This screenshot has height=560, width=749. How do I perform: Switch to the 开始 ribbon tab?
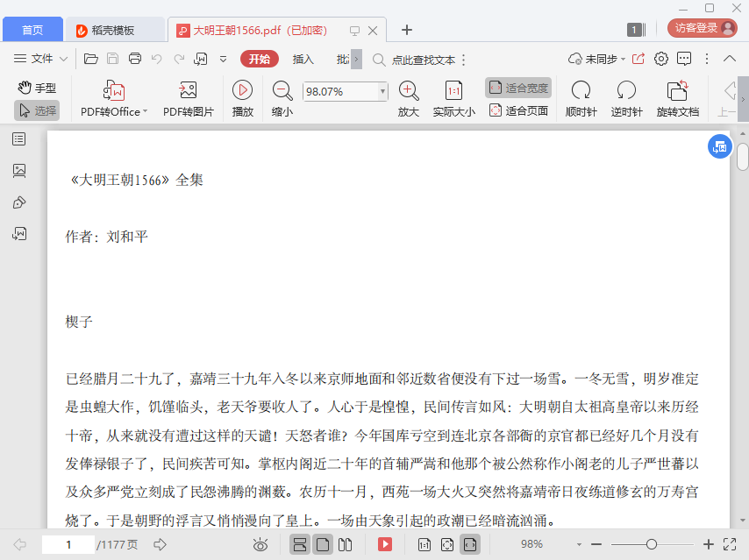260,60
